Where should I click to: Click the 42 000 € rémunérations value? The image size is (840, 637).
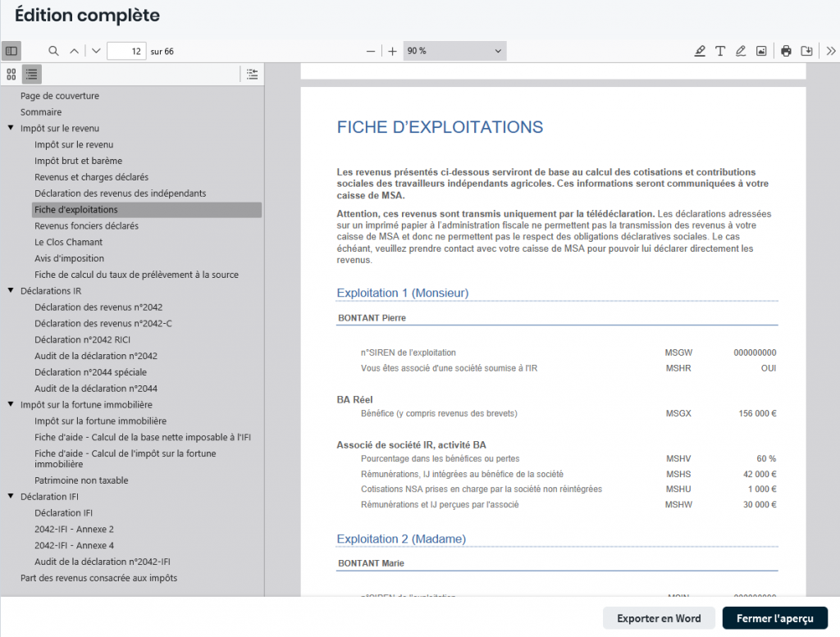(x=760, y=475)
